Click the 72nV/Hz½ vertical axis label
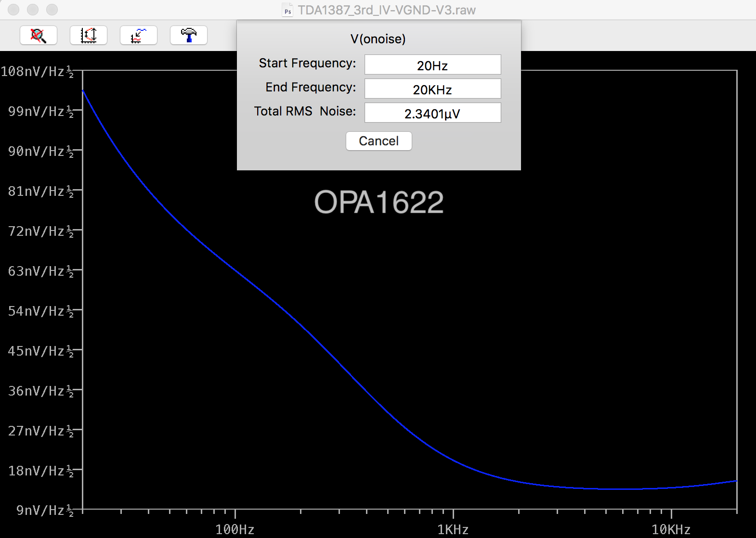 point(41,231)
